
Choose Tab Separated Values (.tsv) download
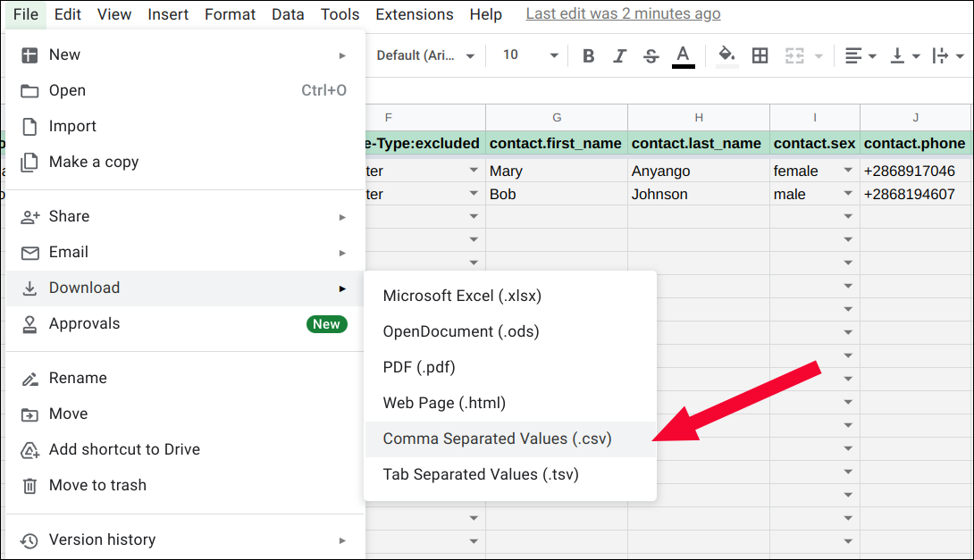click(510, 475)
